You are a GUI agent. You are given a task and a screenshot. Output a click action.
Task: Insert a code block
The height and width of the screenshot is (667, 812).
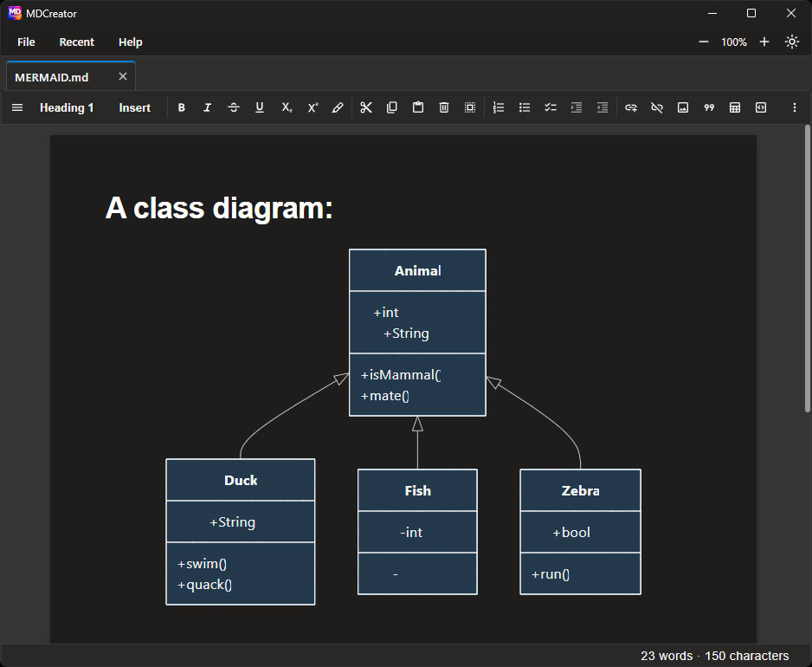point(761,107)
